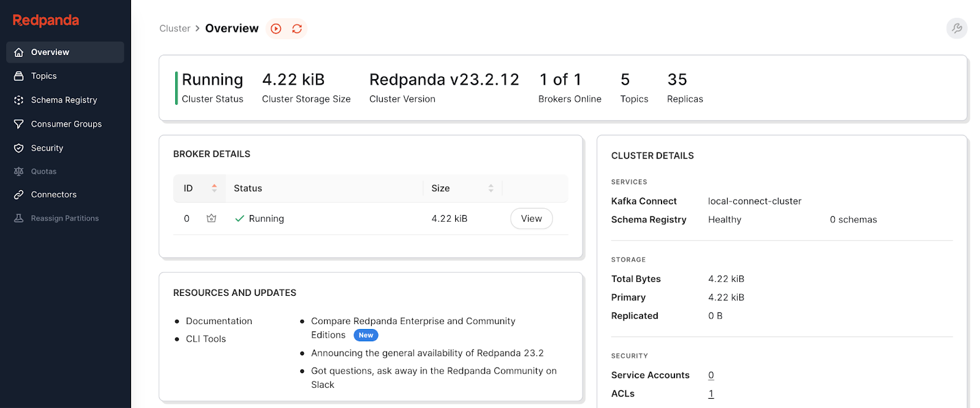Click the Cluster breadcrumb
This screenshot has height=408, width=980.
[x=175, y=28]
